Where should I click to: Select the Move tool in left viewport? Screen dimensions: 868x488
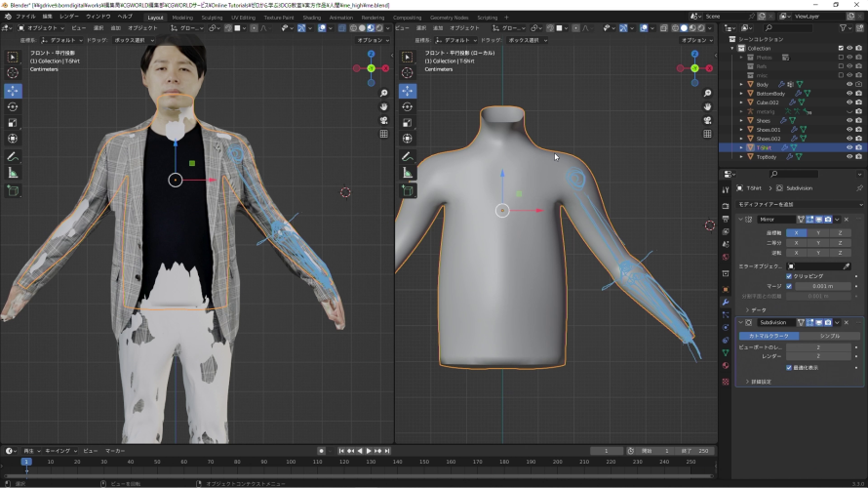coord(13,90)
